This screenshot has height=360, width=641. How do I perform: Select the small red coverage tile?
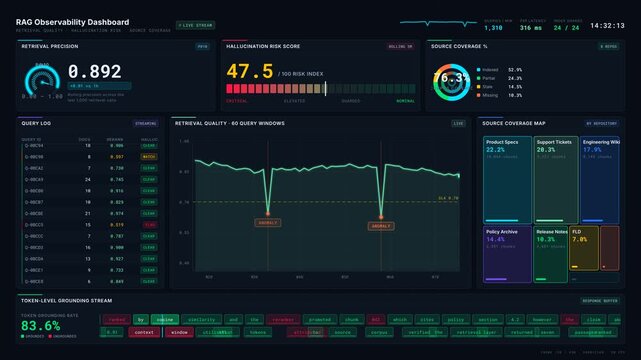tap(610, 248)
